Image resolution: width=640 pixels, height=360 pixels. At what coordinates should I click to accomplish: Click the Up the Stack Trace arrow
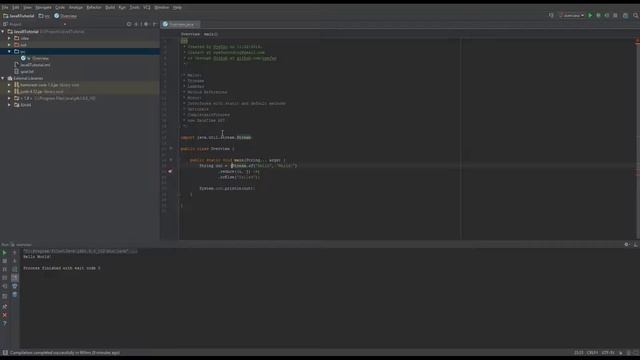pyautogui.click(x=15, y=253)
